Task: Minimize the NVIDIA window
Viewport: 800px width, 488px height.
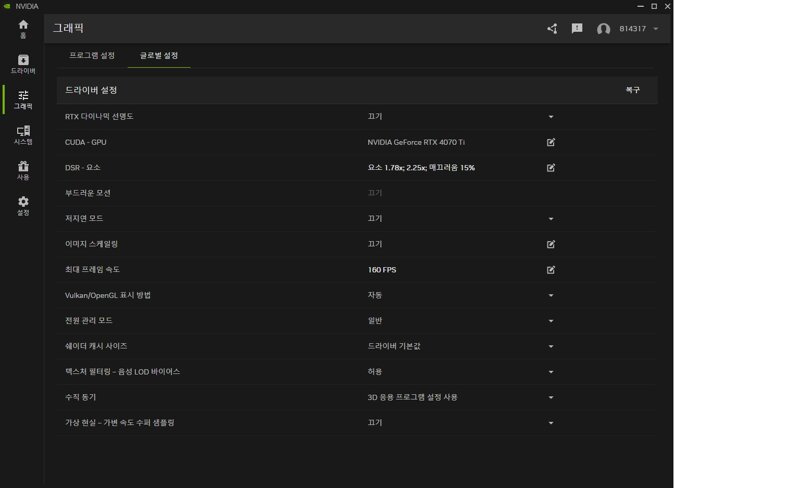Action: click(x=640, y=6)
